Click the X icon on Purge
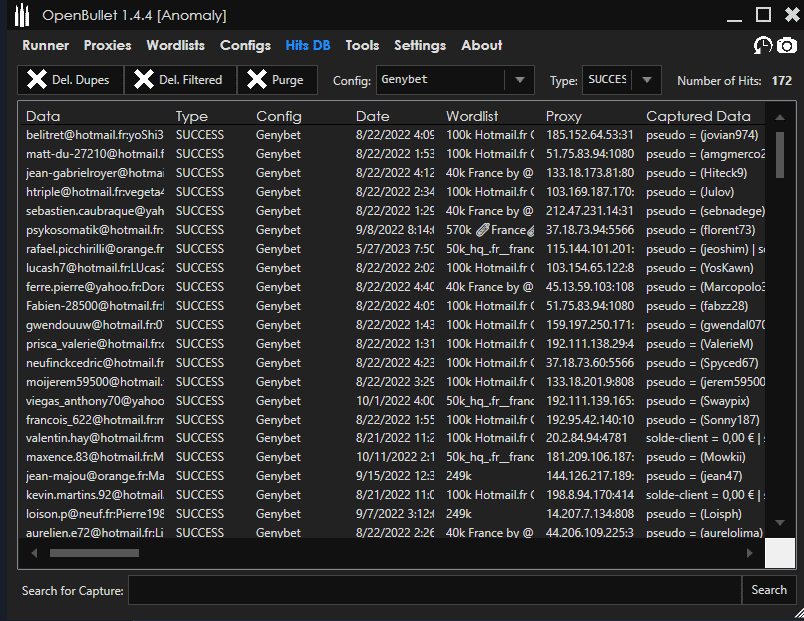 [257, 80]
